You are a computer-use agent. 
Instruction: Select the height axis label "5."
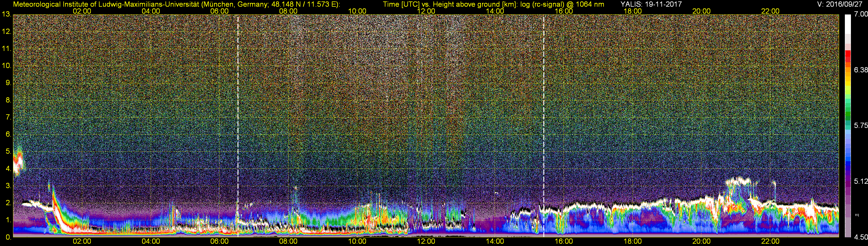(x=8, y=152)
